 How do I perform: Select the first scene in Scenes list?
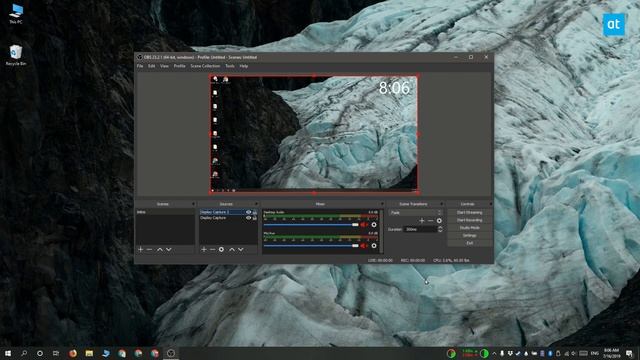pyautogui.click(x=165, y=212)
